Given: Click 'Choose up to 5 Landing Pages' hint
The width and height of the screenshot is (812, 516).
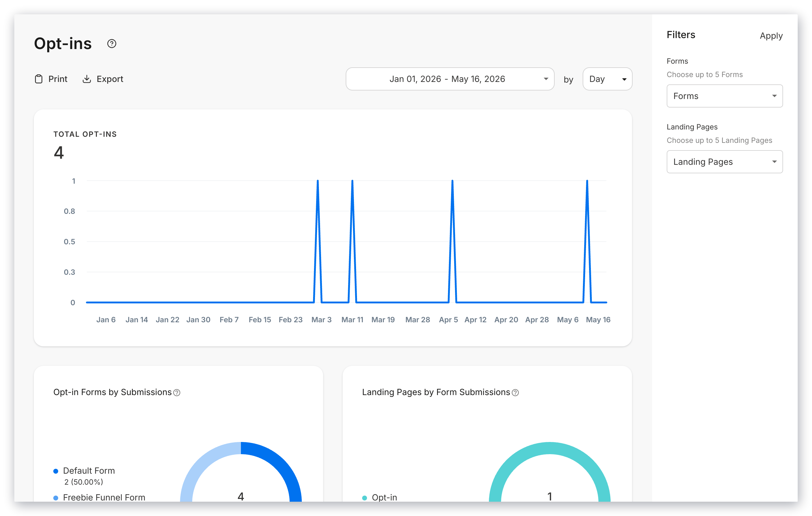Looking at the screenshot, I should click(x=719, y=140).
